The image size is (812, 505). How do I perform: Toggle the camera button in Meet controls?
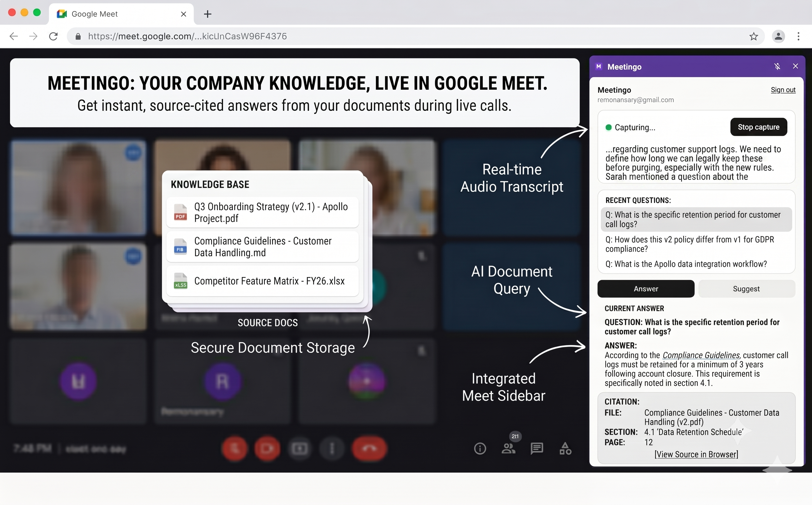tap(267, 449)
